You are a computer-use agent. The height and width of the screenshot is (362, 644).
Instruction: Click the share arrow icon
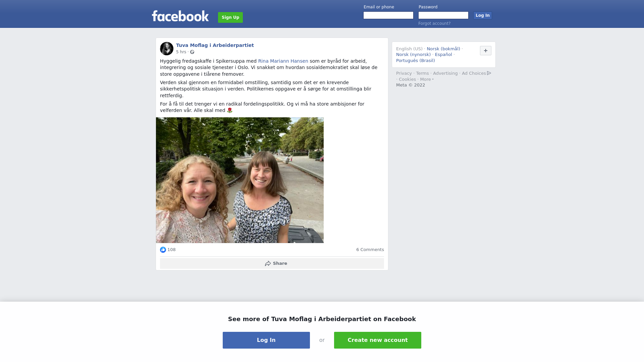pyautogui.click(x=268, y=263)
